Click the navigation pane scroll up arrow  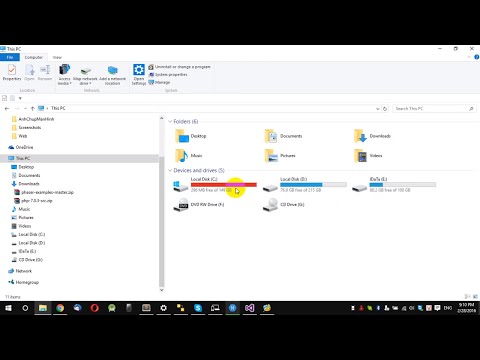pyautogui.click(x=162, y=118)
